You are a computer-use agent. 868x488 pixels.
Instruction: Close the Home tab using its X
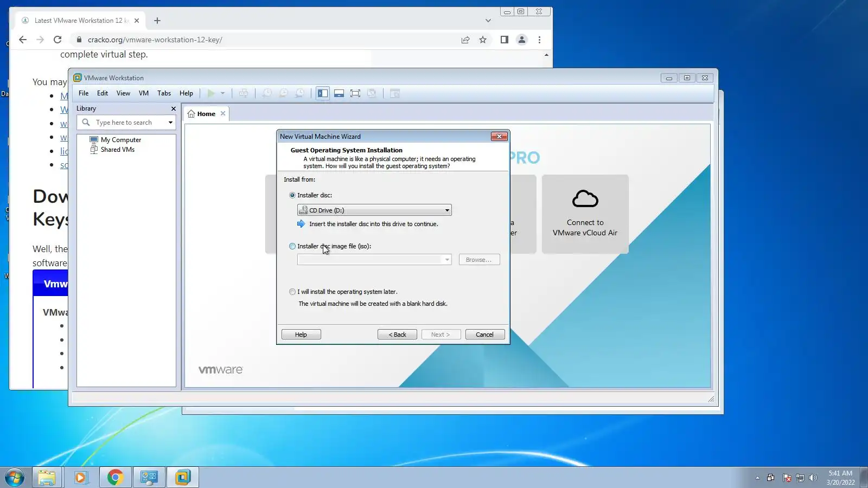(223, 113)
